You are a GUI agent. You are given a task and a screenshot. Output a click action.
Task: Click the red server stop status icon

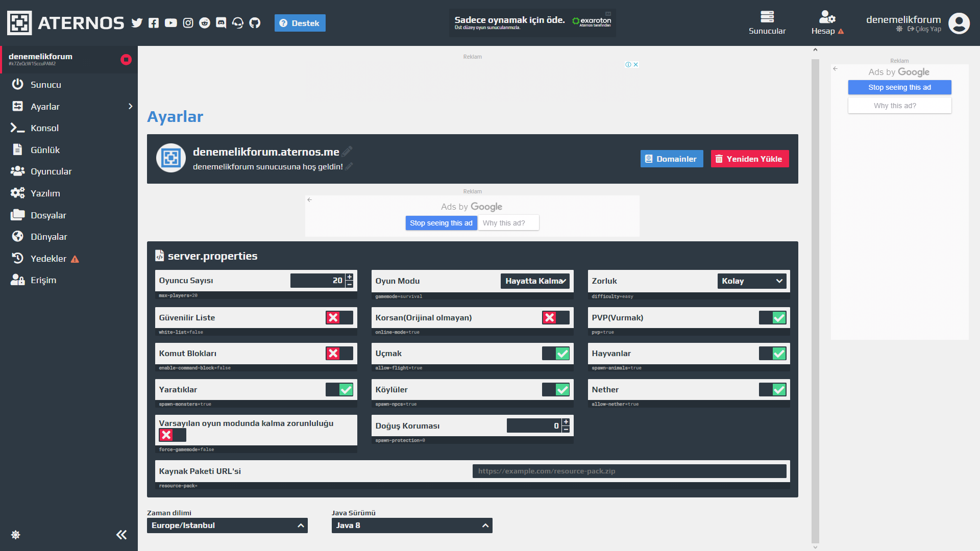(126, 60)
